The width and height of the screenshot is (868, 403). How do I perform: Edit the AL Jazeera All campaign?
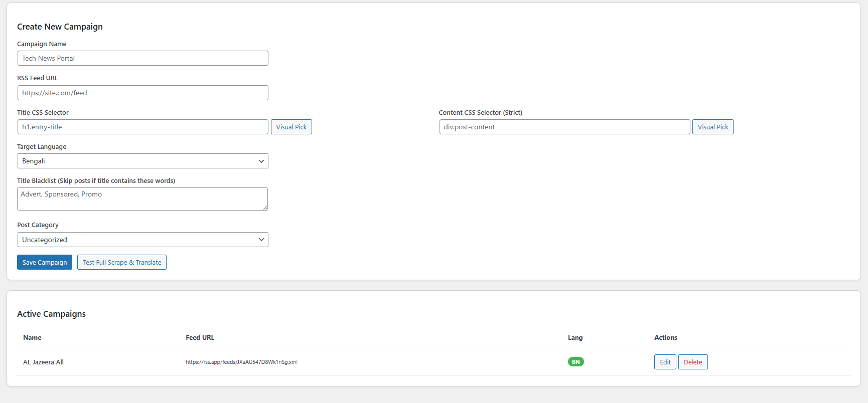coord(665,362)
